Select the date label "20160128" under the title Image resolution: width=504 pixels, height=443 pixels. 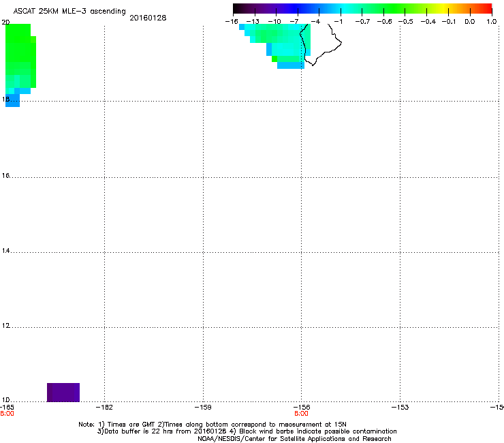point(148,18)
